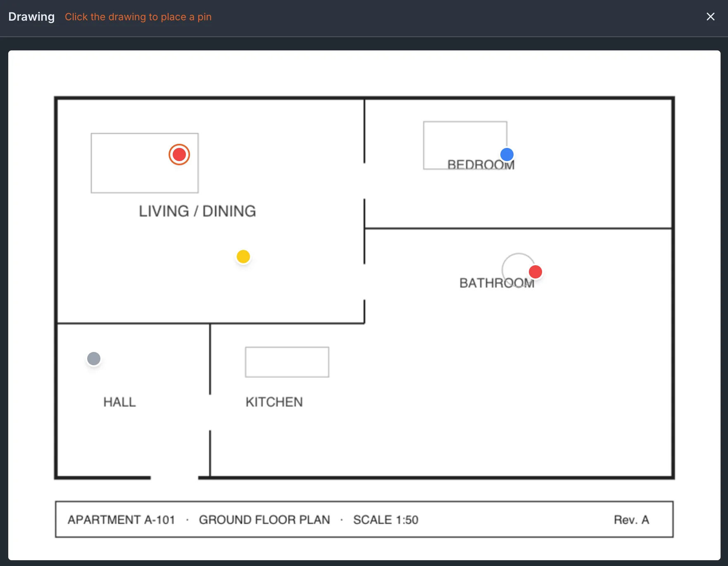
Task: Click the BATHROOM label
Action: [497, 283]
